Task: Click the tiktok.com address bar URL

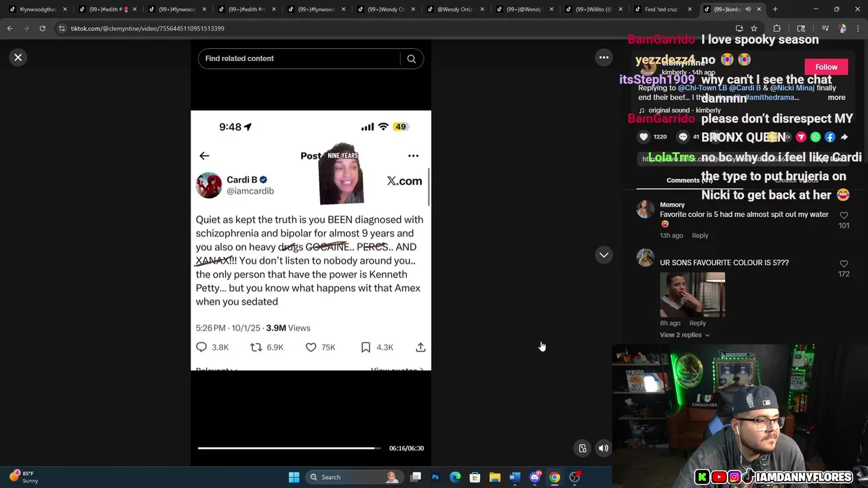Action: 147,28
